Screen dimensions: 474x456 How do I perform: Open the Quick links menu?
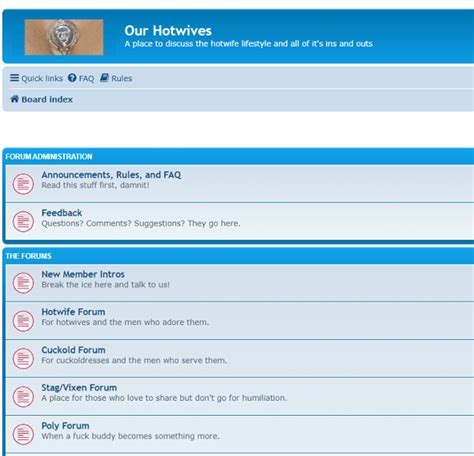coord(36,78)
